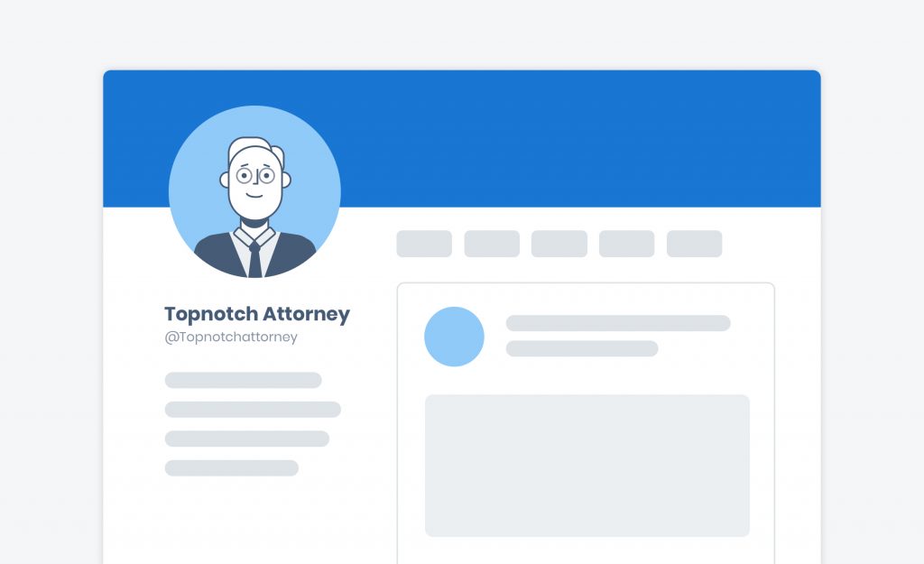Click the longer post author name line
Image resolution: width=924 pixels, height=564 pixels.
(x=618, y=323)
